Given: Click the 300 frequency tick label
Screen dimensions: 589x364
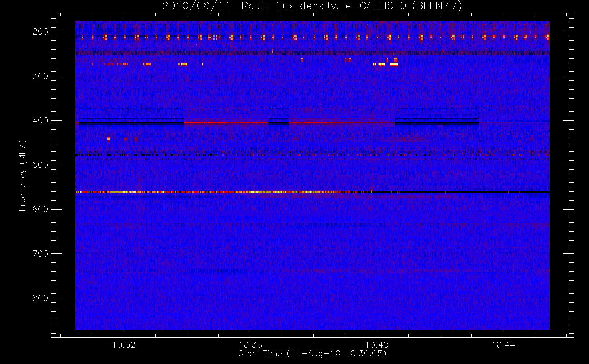Looking at the screenshot, I should tap(40, 76).
